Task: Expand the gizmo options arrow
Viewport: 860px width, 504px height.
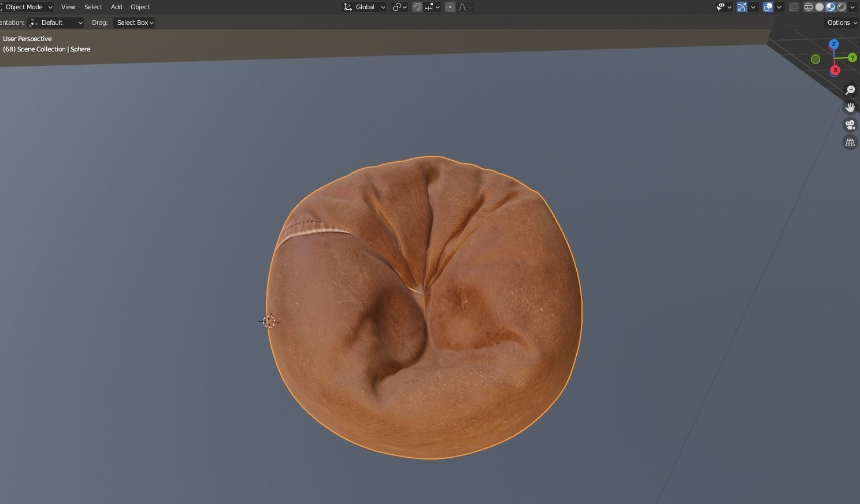Action: pos(753,7)
